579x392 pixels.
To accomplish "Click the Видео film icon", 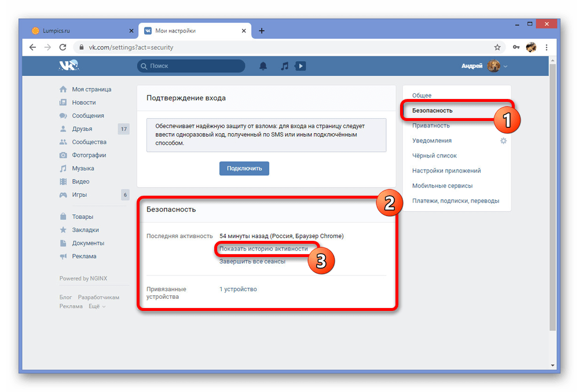I will point(63,181).
